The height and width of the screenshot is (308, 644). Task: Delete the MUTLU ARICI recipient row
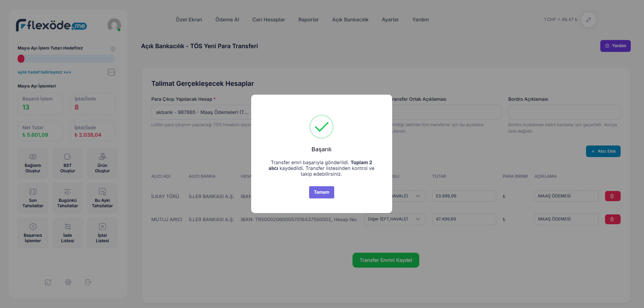click(612, 219)
